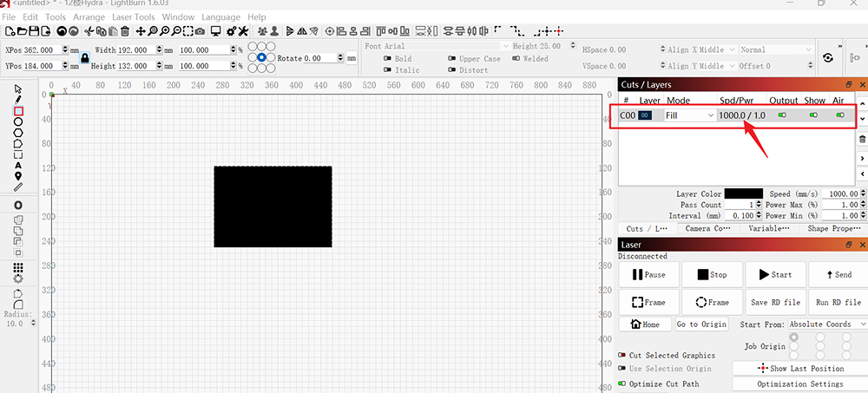Screen dimensions: 868x393
Task: Select the Ellipse drawing tool
Action: (x=18, y=122)
